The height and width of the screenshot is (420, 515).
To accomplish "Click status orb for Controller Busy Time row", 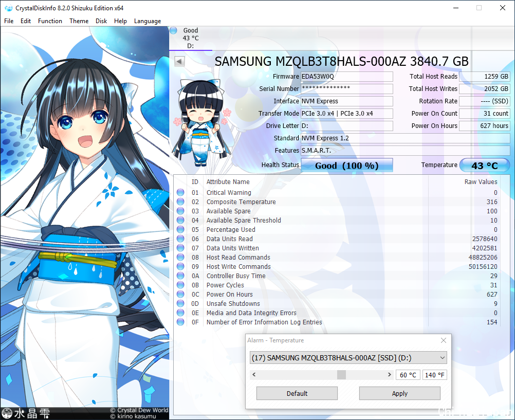I will [180, 276].
